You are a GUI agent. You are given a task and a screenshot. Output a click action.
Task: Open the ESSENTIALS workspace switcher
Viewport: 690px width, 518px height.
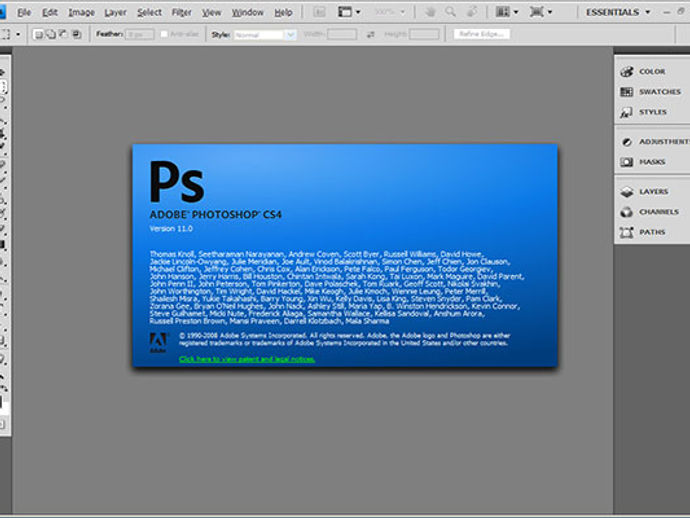[x=618, y=12]
